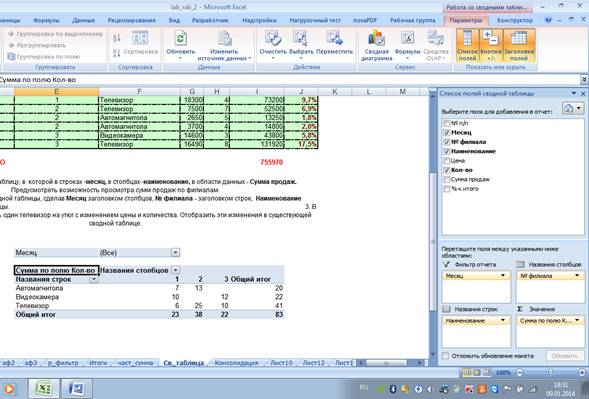Screen dimensions: 589x399
Task: Check the Сумма продаж field checkbox
Action: tap(447, 180)
